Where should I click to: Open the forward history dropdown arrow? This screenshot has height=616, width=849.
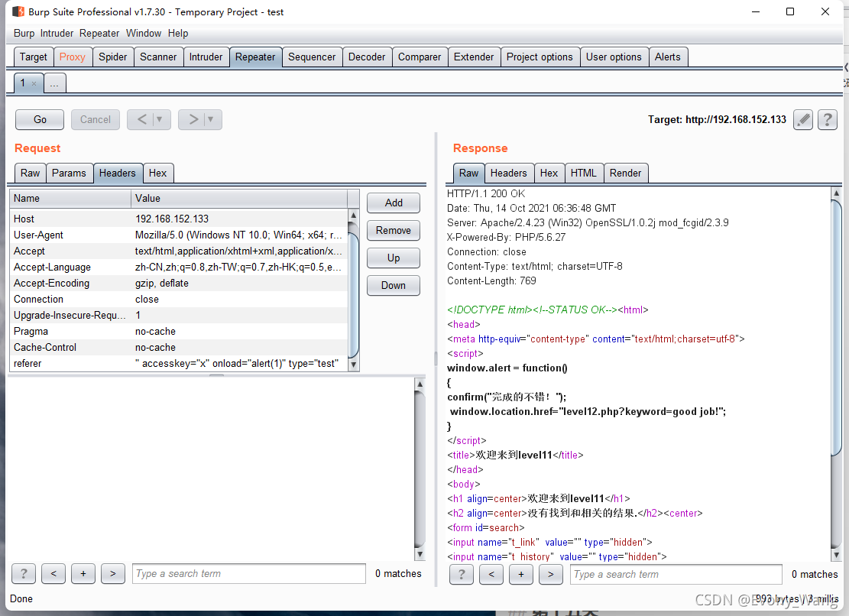coord(211,120)
